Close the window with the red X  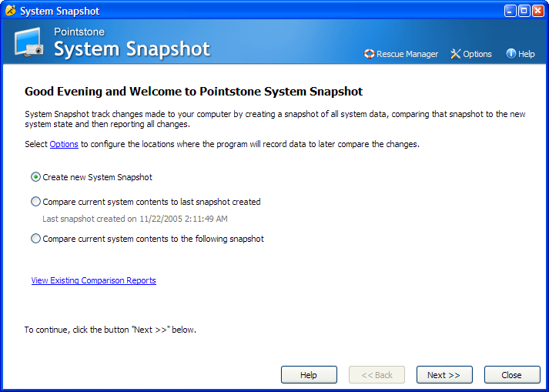537,11
